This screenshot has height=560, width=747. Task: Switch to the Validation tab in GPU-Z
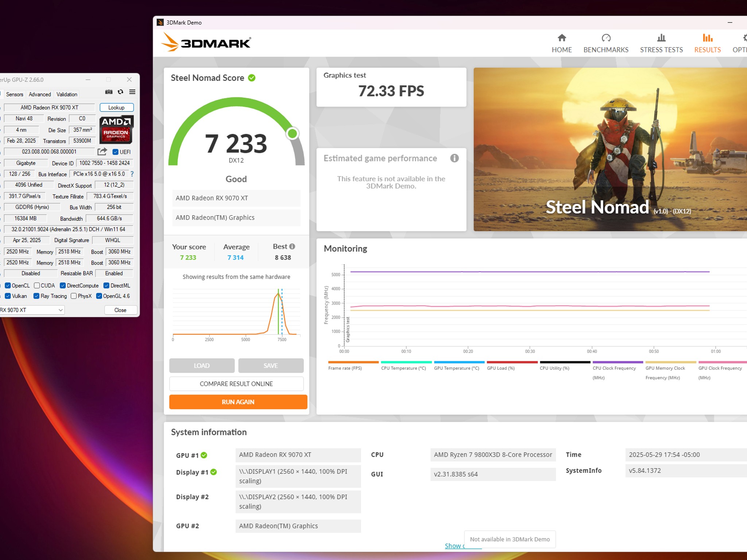(x=67, y=94)
